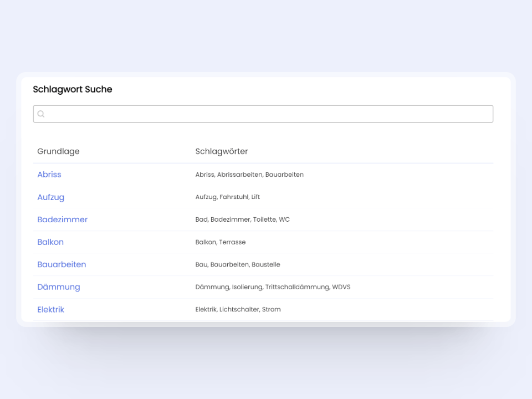
Task: Select the Badezimmer link
Action: tap(63, 219)
